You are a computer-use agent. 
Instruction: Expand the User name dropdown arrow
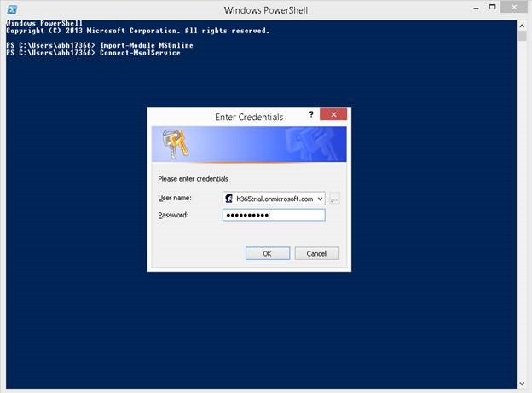(x=320, y=199)
